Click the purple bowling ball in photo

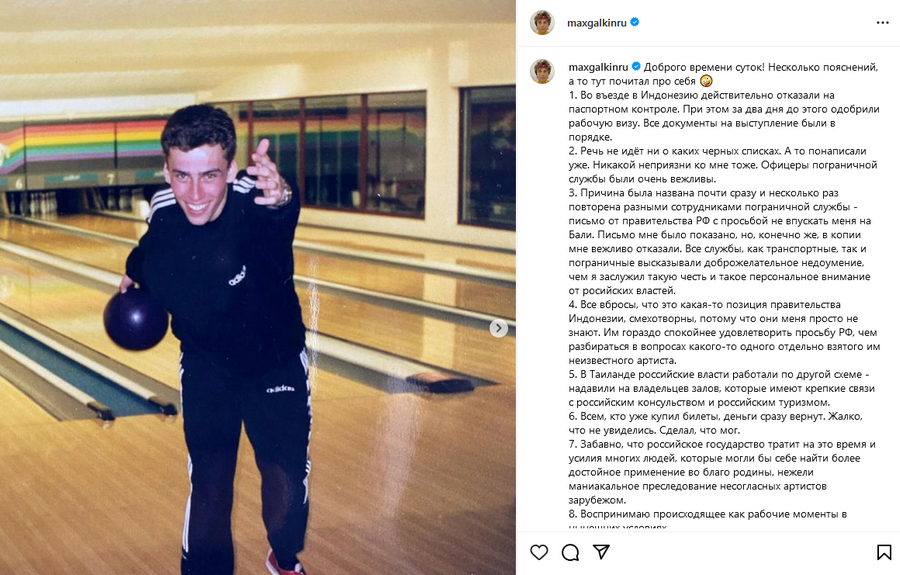(x=136, y=319)
